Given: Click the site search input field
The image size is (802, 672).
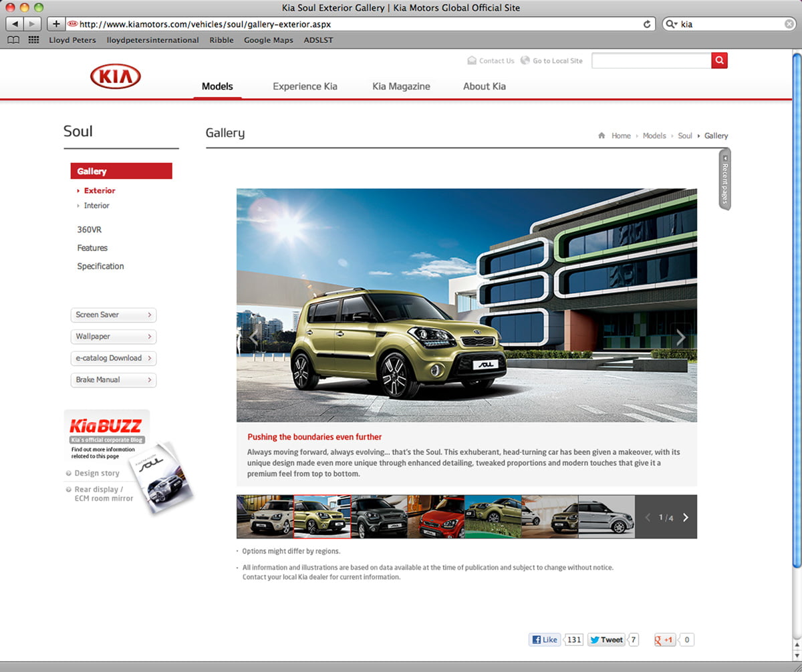Looking at the screenshot, I should [x=651, y=61].
